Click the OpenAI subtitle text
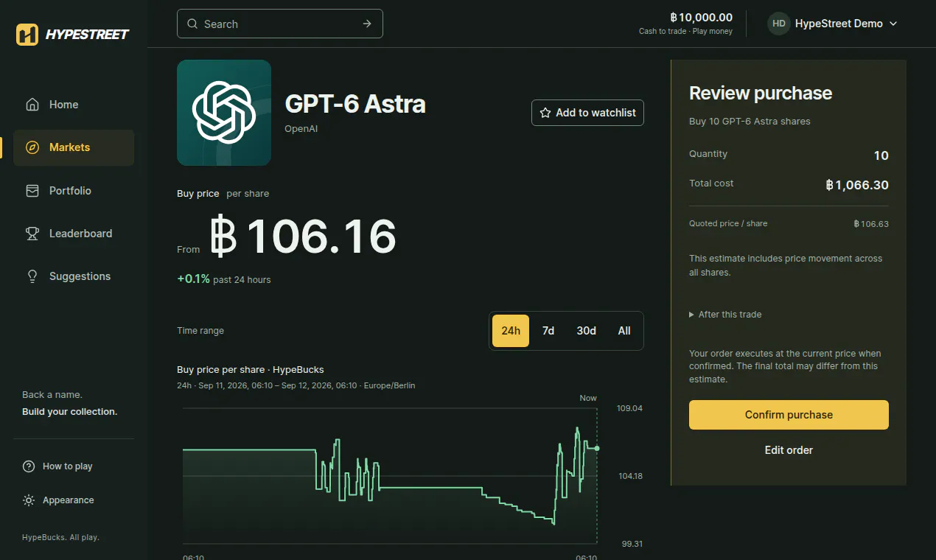936x560 pixels. coord(301,129)
